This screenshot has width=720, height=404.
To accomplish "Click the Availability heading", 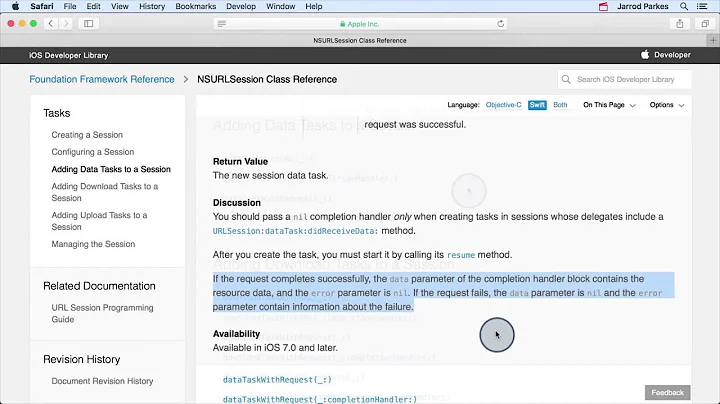I will point(236,334).
